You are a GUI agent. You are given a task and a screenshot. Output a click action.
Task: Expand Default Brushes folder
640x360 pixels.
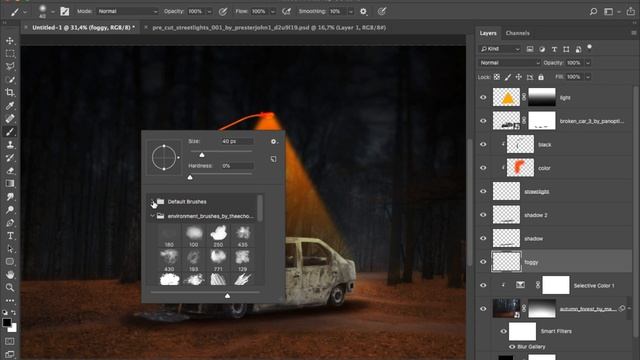click(x=152, y=201)
